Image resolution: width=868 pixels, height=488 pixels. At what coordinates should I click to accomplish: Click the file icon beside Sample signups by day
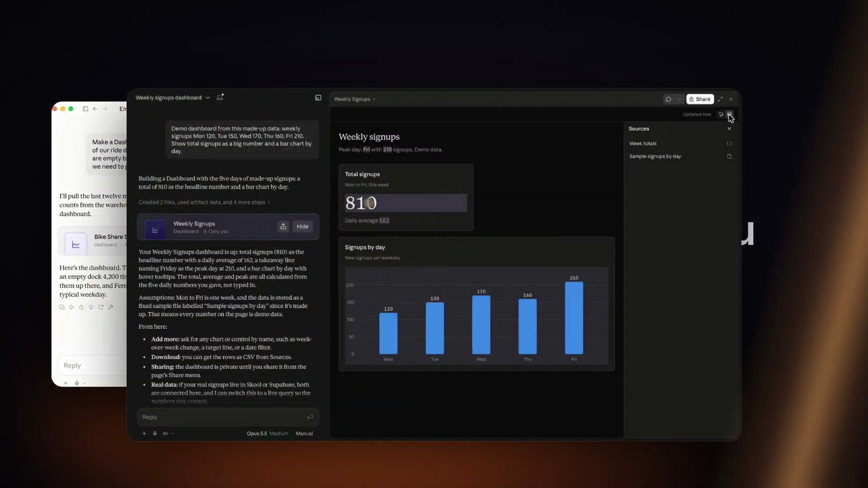(729, 156)
